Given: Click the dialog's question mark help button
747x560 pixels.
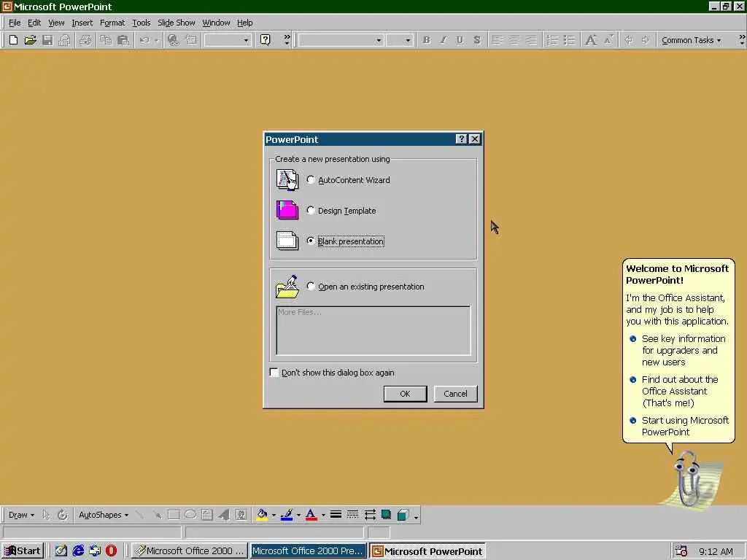Looking at the screenshot, I should [x=461, y=139].
